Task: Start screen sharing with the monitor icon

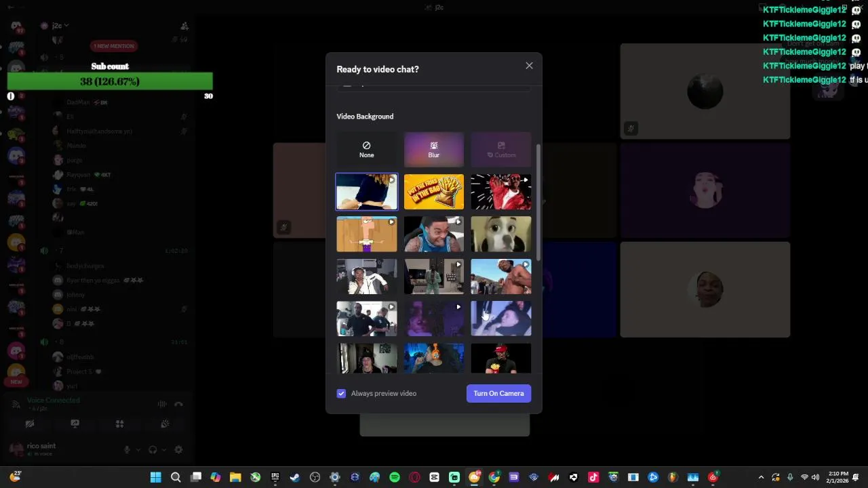Action: pyautogui.click(x=75, y=424)
